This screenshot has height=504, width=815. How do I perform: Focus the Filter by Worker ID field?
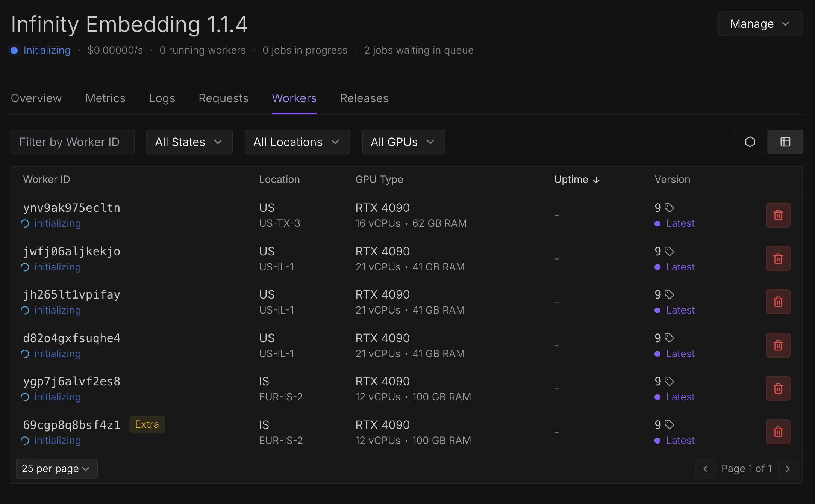click(72, 142)
